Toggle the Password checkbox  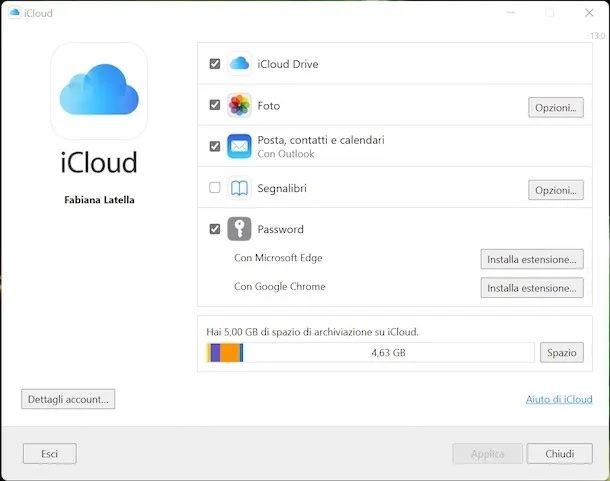click(x=215, y=229)
